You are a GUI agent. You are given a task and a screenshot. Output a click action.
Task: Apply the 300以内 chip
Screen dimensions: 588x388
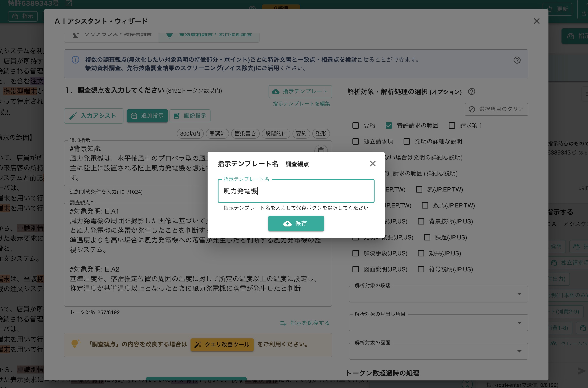[x=190, y=134]
